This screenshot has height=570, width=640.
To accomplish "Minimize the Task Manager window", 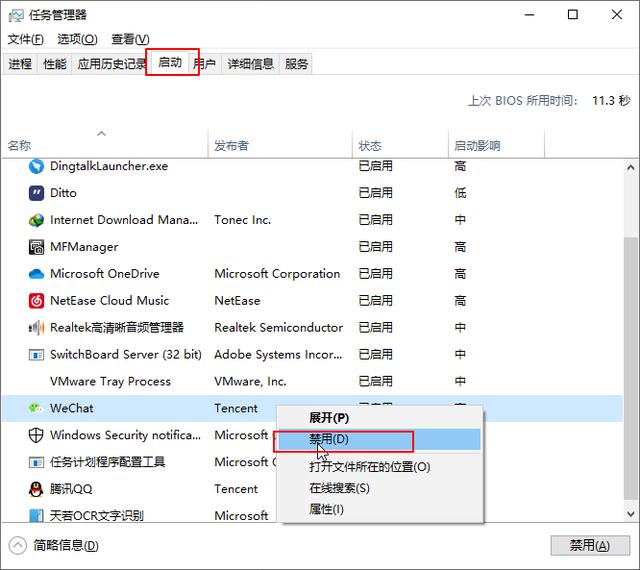I will [x=529, y=15].
